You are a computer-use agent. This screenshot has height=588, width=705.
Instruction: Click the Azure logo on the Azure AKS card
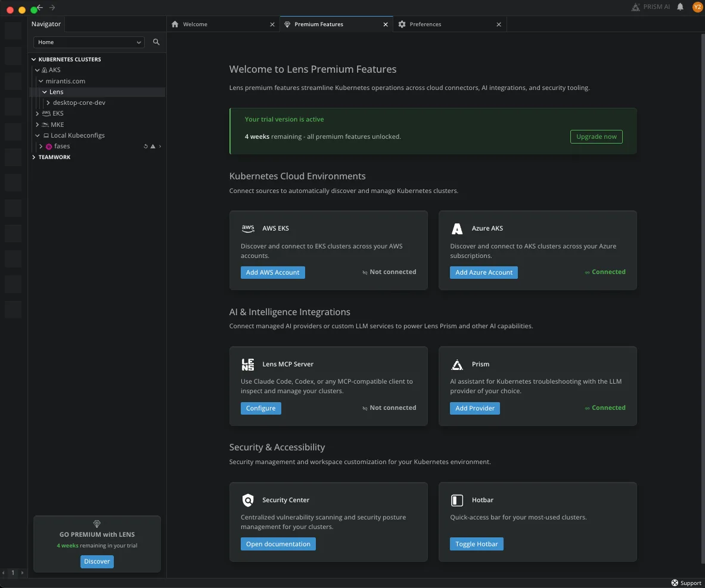click(x=457, y=229)
